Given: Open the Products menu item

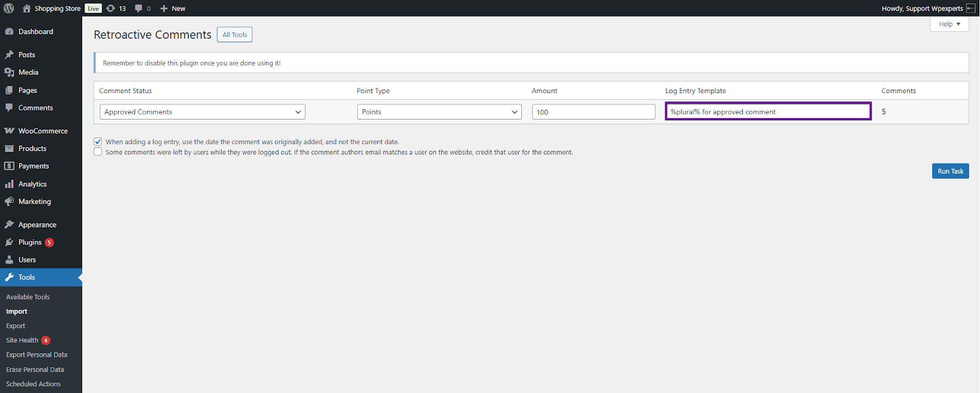Looking at the screenshot, I should 32,149.
